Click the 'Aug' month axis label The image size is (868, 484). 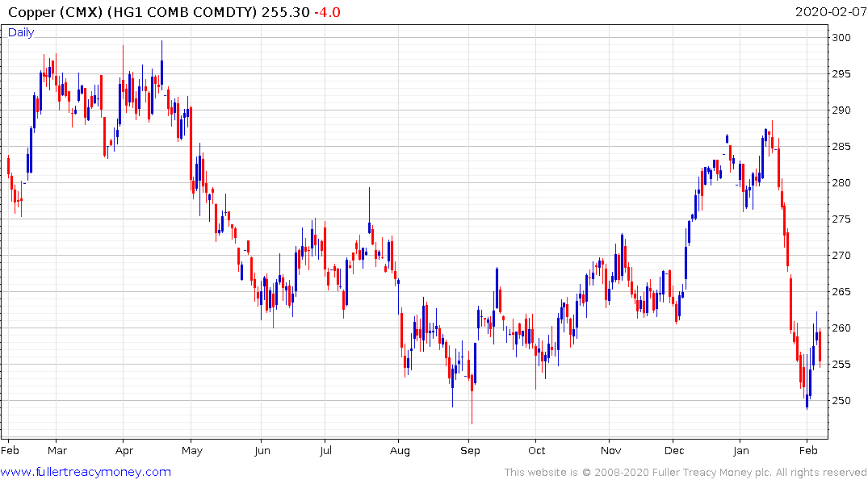pos(400,450)
